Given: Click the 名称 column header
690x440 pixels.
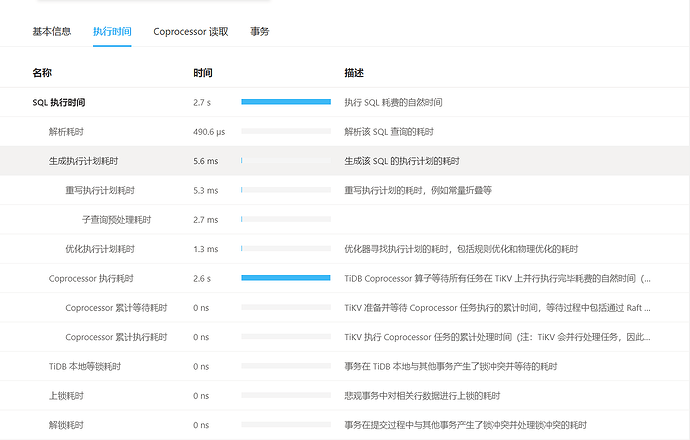Looking at the screenshot, I should point(42,73).
